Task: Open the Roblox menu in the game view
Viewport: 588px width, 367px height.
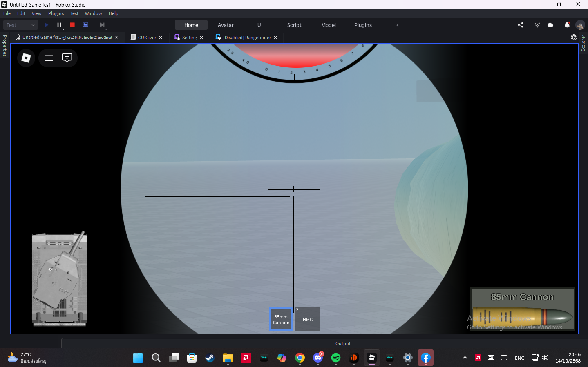Action: pyautogui.click(x=26, y=58)
